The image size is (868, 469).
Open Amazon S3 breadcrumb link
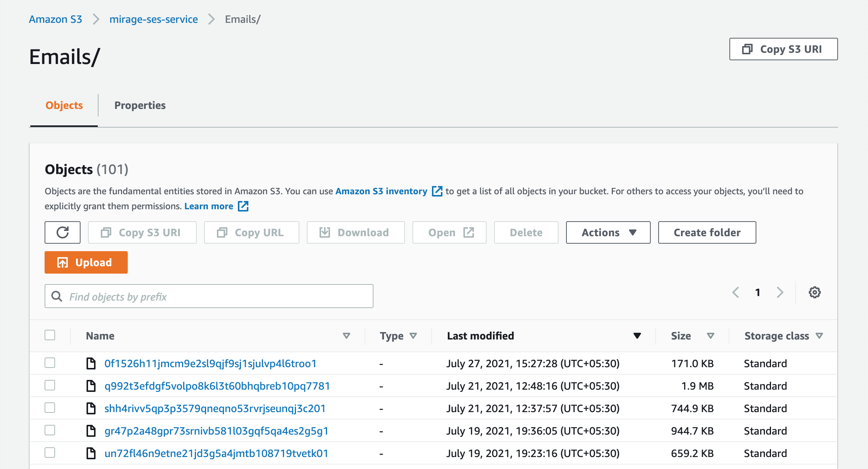(x=55, y=19)
